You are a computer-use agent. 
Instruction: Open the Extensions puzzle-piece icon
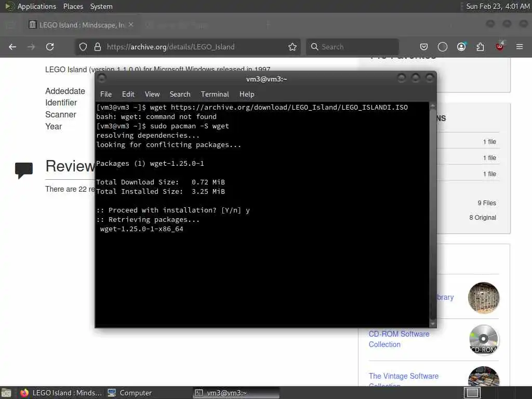tap(480, 47)
